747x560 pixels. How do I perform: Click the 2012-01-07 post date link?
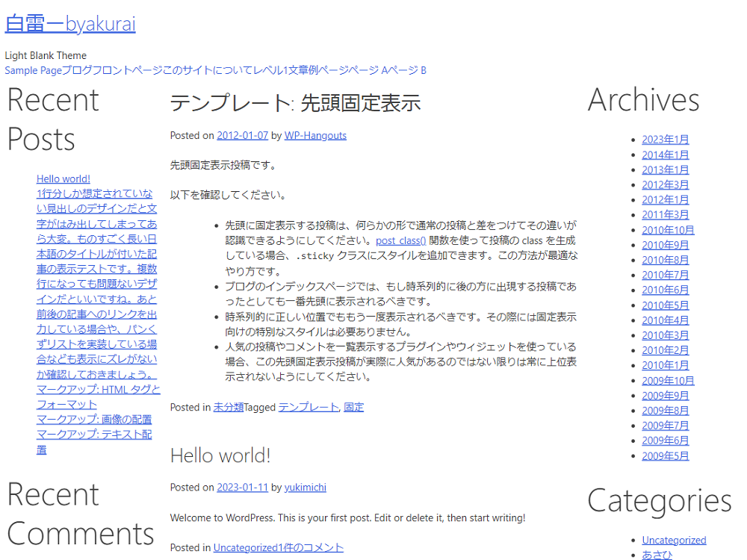[241, 135]
